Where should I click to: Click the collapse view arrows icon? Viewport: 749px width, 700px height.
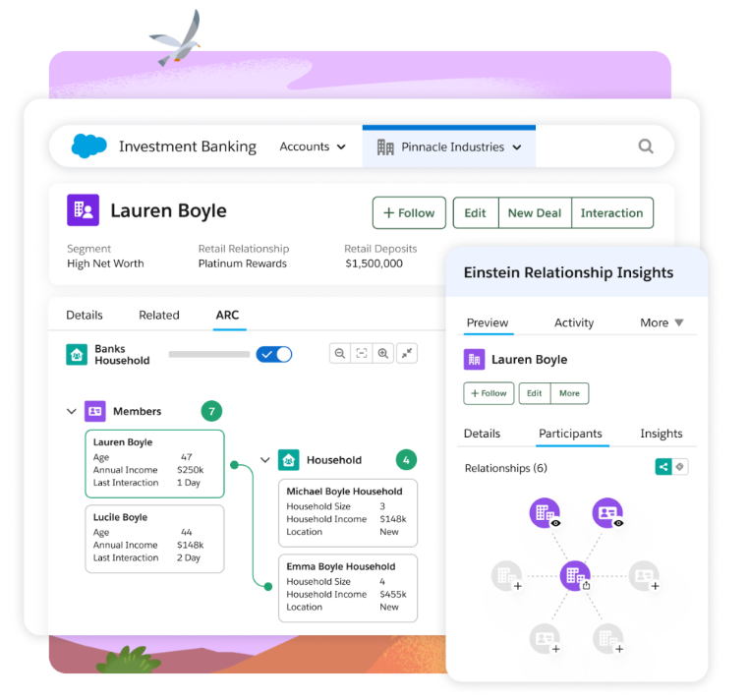pos(408,354)
